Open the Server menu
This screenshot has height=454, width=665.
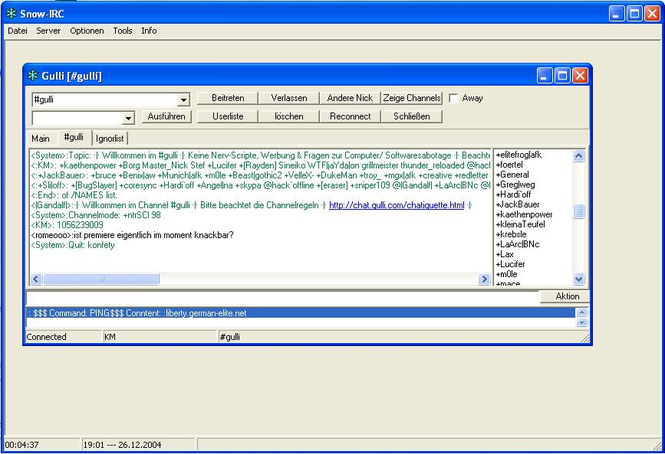coord(48,31)
